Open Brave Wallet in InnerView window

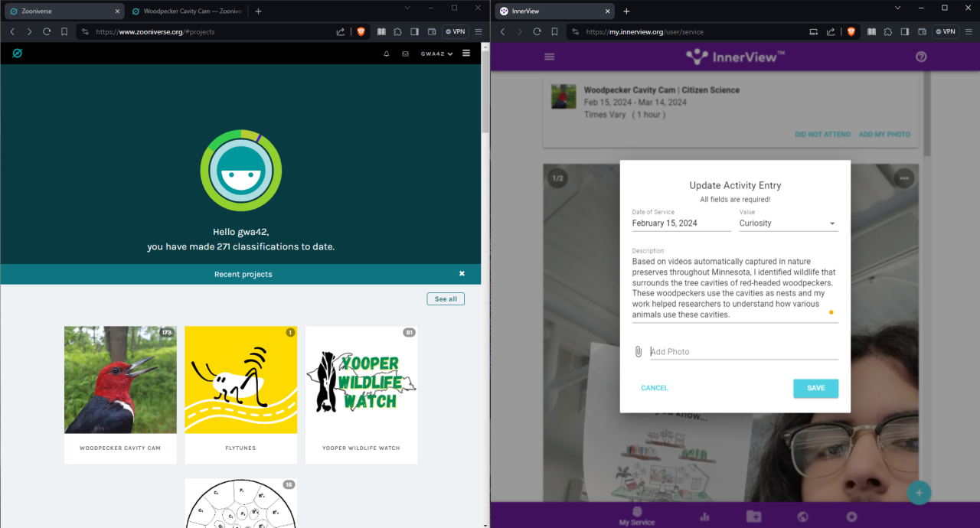[x=921, y=31]
